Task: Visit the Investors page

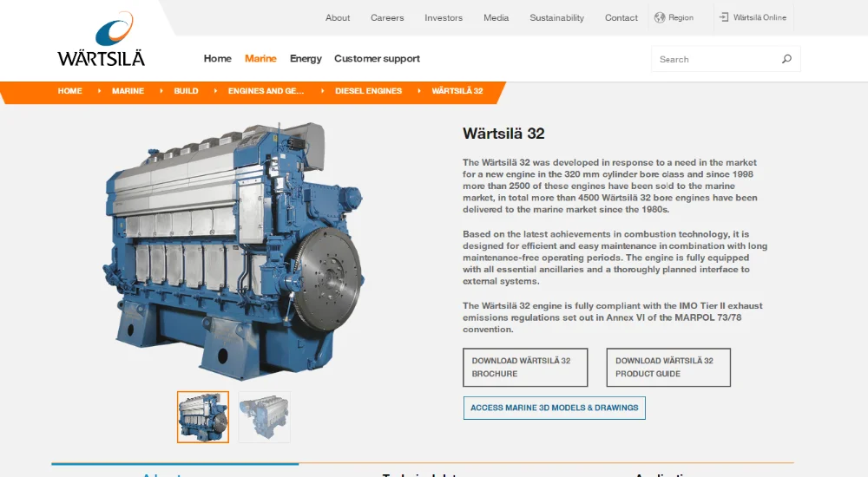Action: click(444, 17)
